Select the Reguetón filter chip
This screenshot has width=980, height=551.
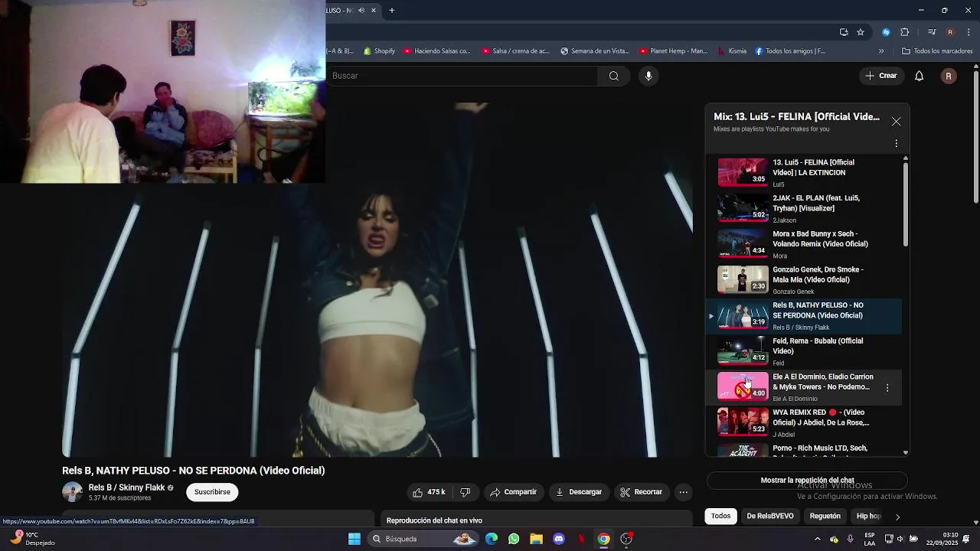pyautogui.click(x=825, y=516)
